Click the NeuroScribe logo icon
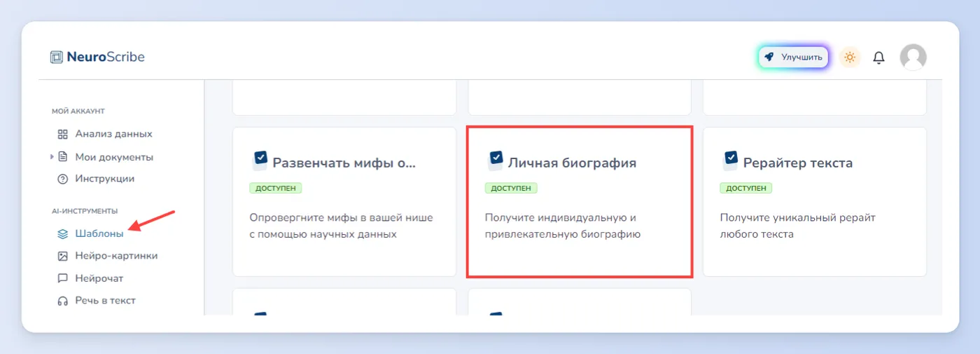This screenshot has width=980, height=354. pos(57,57)
